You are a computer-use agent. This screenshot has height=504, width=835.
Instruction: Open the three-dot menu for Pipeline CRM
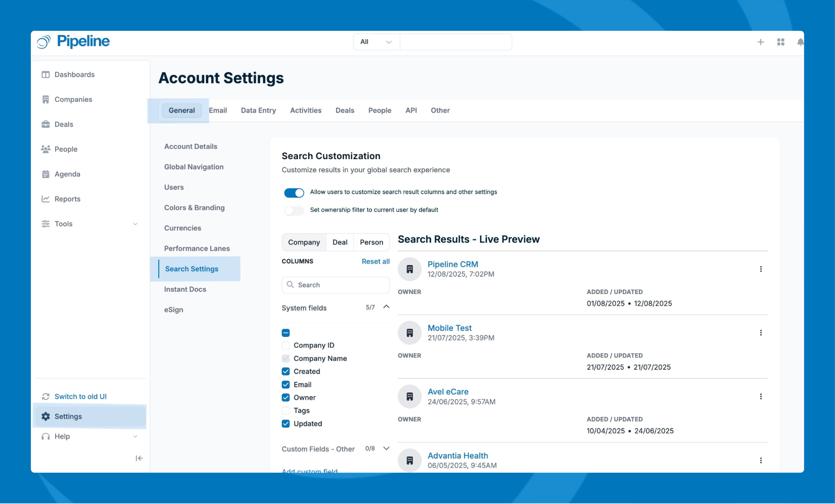(x=761, y=269)
